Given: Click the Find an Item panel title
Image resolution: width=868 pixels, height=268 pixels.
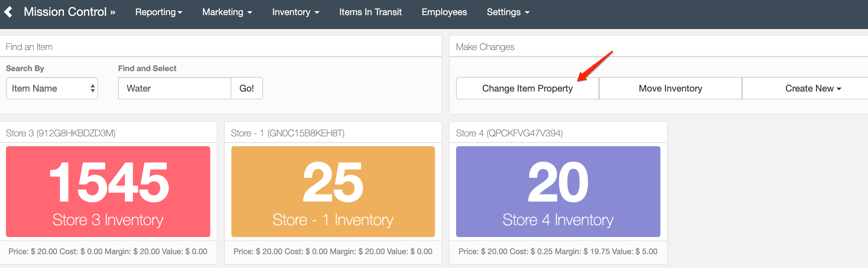Looking at the screenshot, I should (x=29, y=47).
